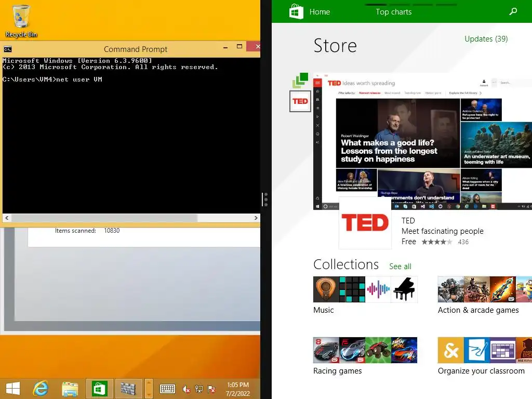Viewport: 532px width, 399px height.
Task: Open Action & arcade games collection label
Action: pyautogui.click(x=478, y=310)
